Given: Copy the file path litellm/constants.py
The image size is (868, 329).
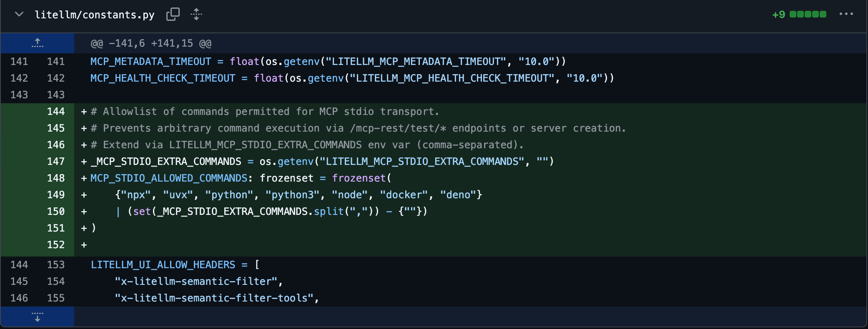Looking at the screenshot, I should pyautogui.click(x=173, y=14).
